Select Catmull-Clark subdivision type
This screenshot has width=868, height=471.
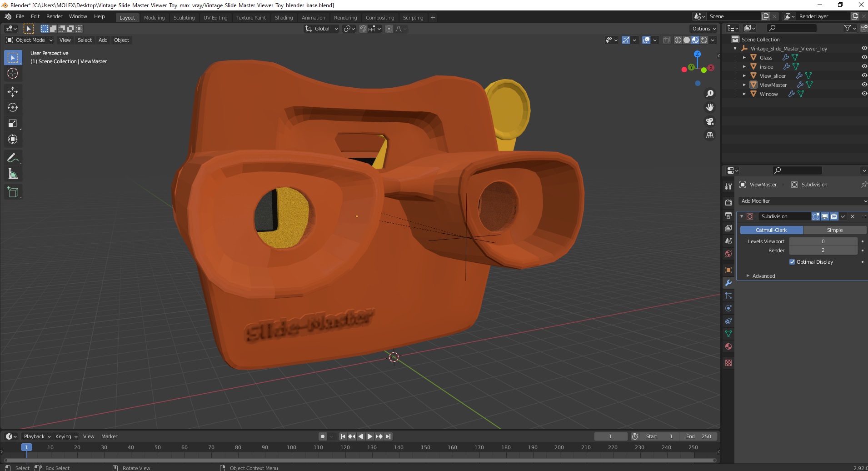pyautogui.click(x=771, y=230)
